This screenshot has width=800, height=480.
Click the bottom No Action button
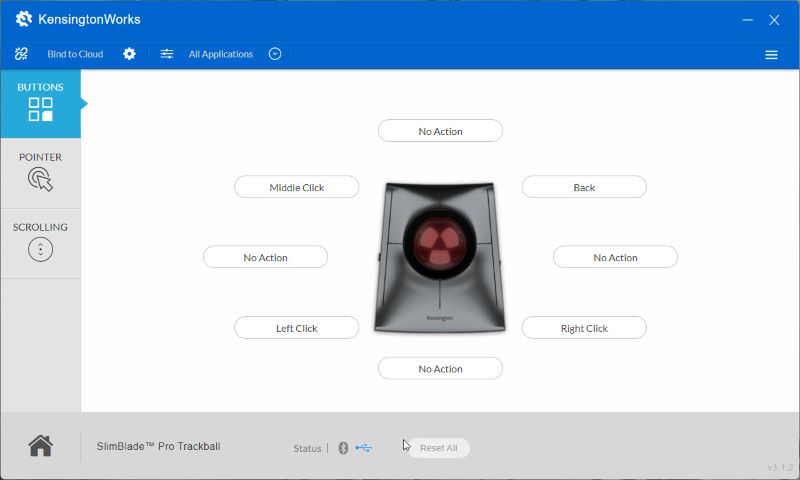pyautogui.click(x=440, y=368)
